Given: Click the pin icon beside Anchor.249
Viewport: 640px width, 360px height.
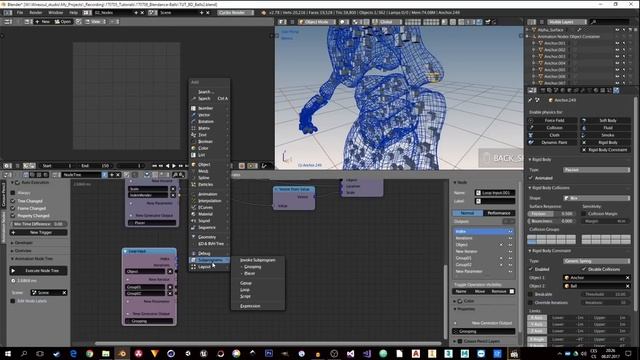Looking at the screenshot, I should (531, 100).
